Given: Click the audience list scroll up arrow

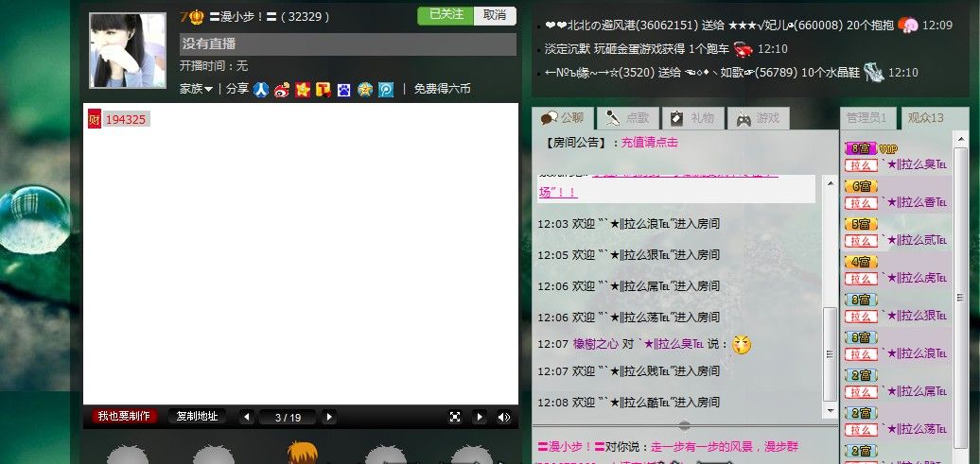Looking at the screenshot, I should 961,139.
